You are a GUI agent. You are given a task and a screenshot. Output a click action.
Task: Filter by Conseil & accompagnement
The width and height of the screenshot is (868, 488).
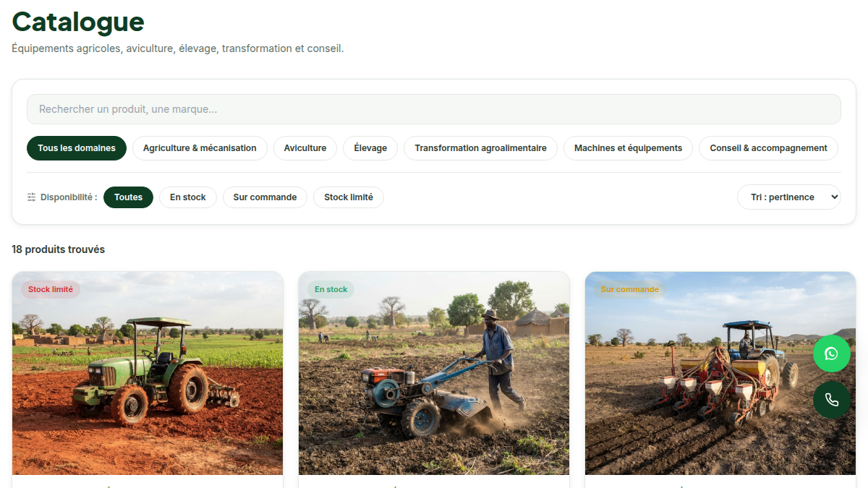(768, 148)
